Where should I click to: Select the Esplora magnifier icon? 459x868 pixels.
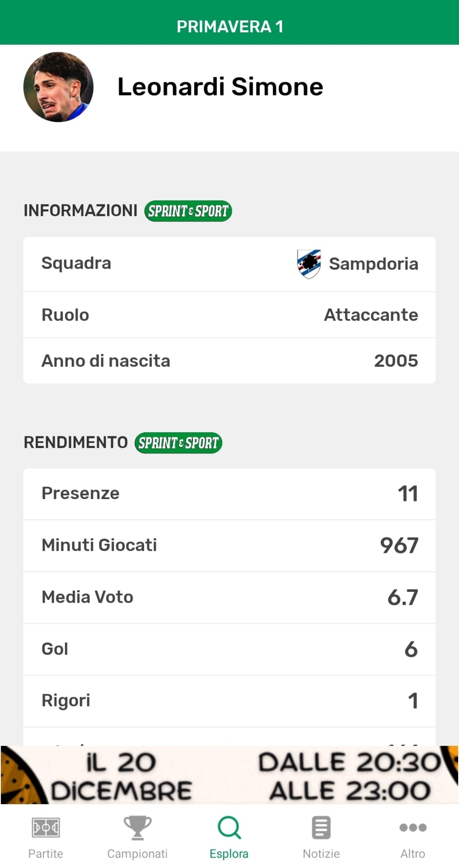pyautogui.click(x=229, y=828)
